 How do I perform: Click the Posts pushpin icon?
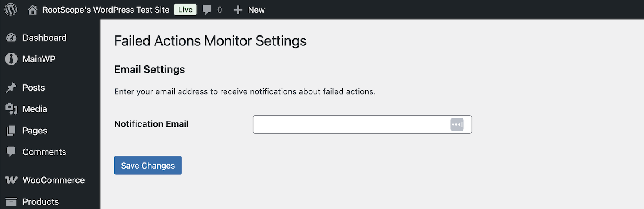(11, 88)
